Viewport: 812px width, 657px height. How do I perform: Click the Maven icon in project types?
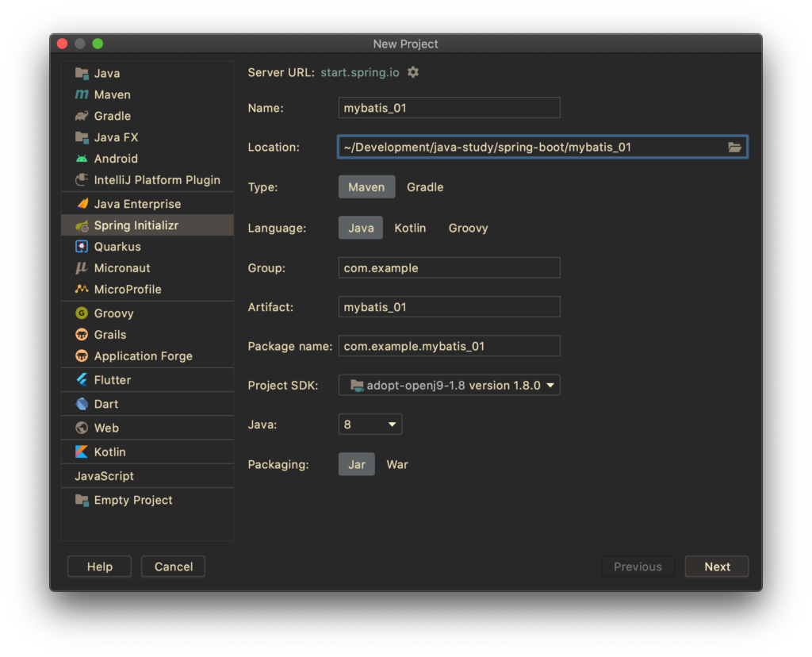[82, 94]
